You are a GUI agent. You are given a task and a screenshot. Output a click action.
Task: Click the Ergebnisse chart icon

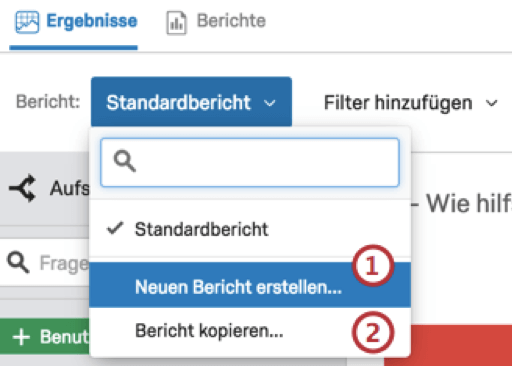pos(27,22)
